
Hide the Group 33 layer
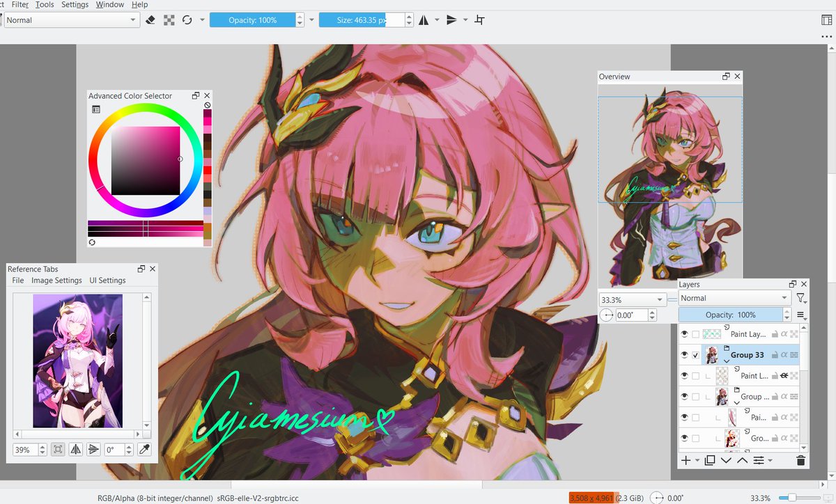coord(685,355)
